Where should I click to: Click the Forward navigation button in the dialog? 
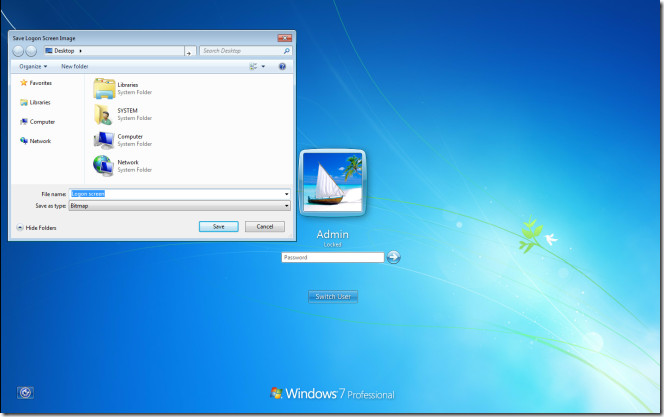pos(31,51)
